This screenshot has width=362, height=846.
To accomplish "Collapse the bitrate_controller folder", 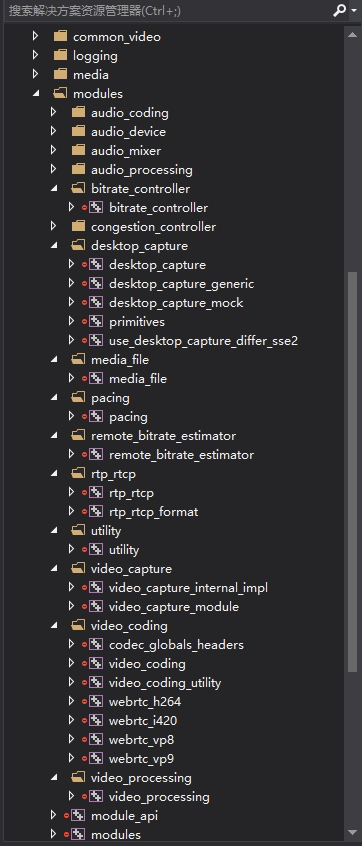I will (x=54, y=188).
